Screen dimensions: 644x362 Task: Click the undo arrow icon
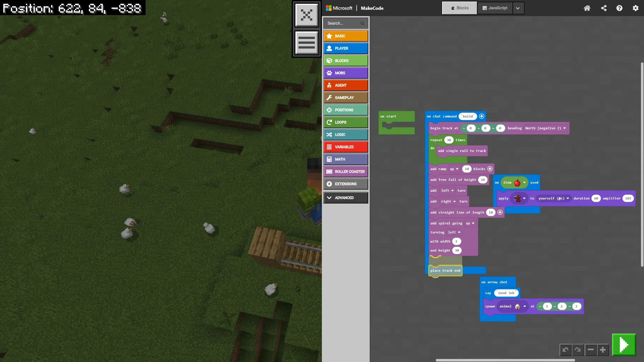click(565, 350)
